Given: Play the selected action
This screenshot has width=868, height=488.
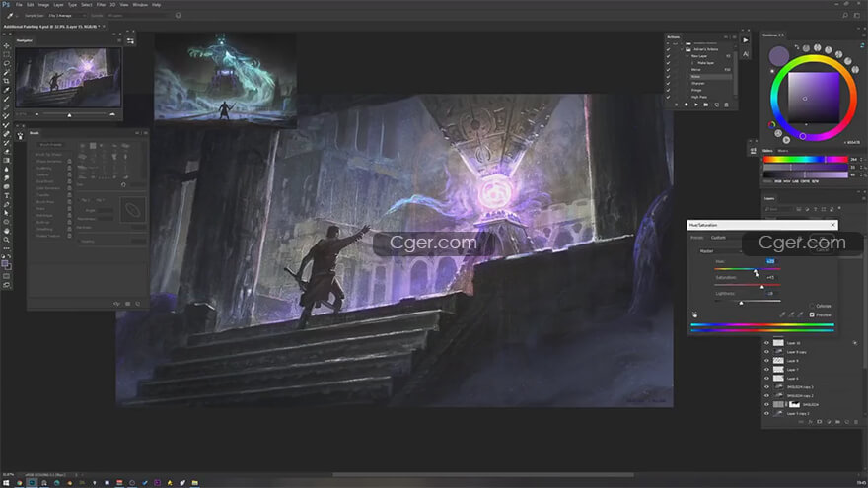Looking at the screenshot, I should [x=695, y=105].
